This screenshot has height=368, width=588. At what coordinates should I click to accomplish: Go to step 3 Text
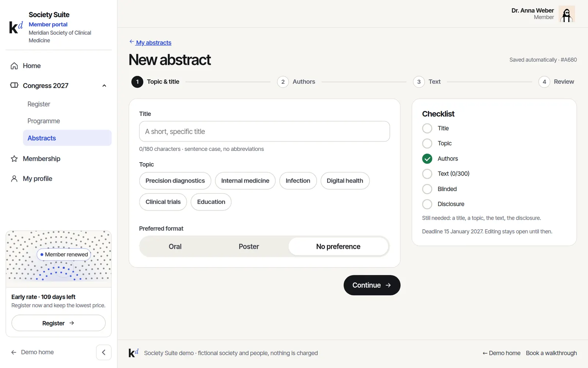coord(427,82)
